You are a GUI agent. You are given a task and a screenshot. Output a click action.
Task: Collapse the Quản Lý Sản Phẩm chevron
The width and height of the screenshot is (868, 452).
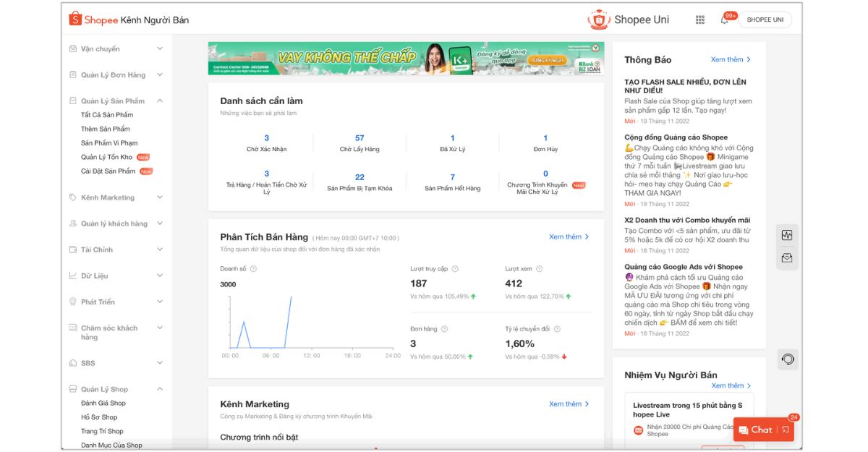[160, 101]
